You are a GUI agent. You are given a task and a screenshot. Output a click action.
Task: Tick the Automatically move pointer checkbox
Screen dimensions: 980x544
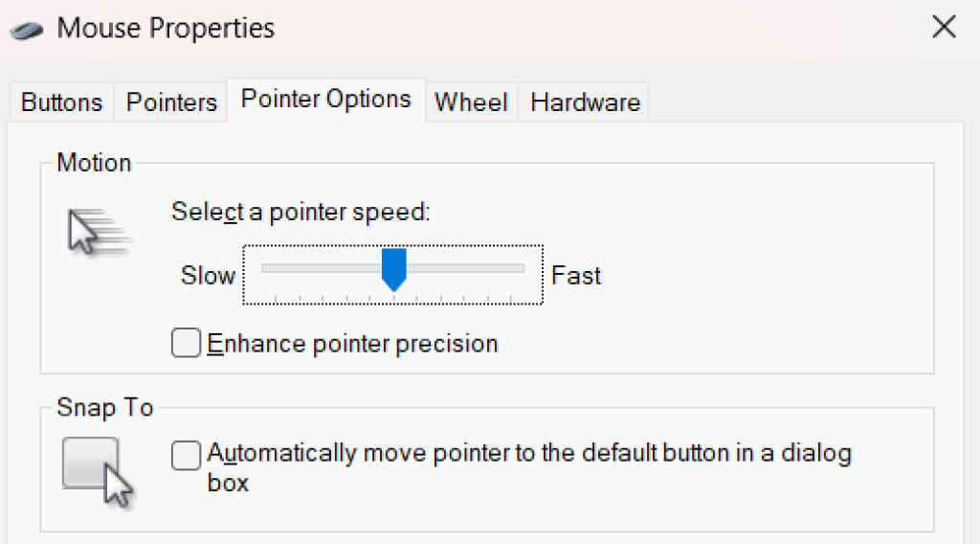pos(186,455)
